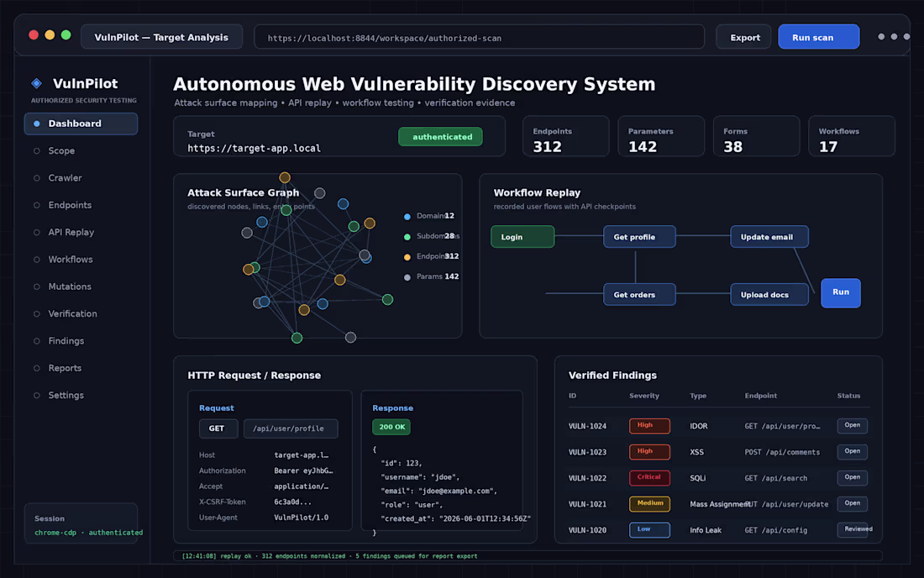
Task: Click the Host header value target-app.l…
Action: click(x=301, y=455)
